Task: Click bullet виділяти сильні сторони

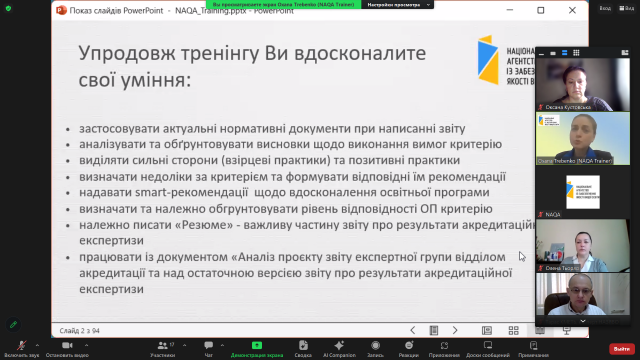Action: (269, 160)
